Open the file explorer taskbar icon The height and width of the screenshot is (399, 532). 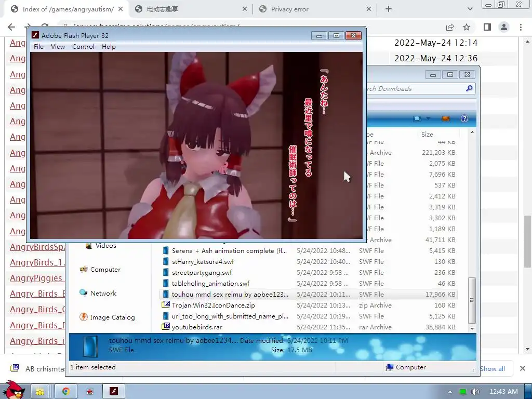point(40,392)
